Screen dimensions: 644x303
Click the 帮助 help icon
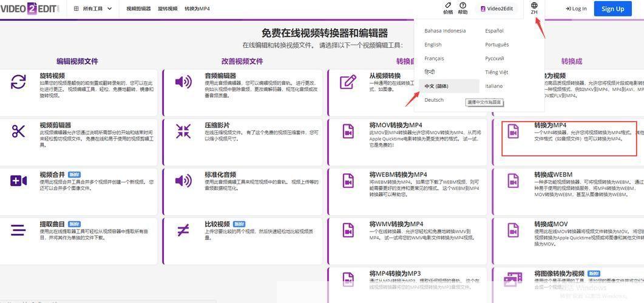tap(463, 5)
